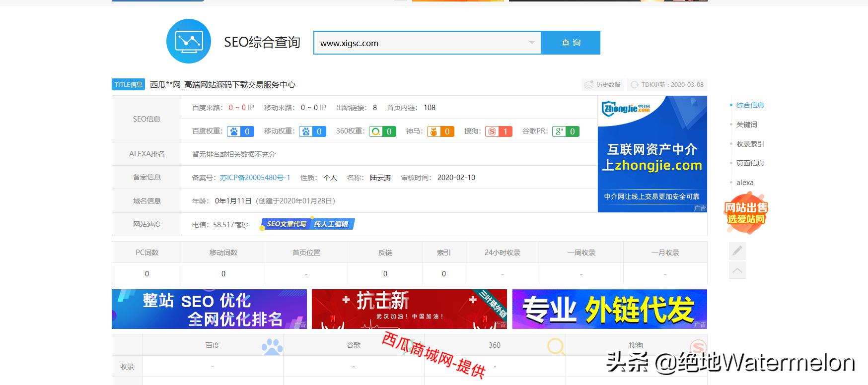
Task: Click the 搜狗 logo icon in table header
Action: point(698,346)
